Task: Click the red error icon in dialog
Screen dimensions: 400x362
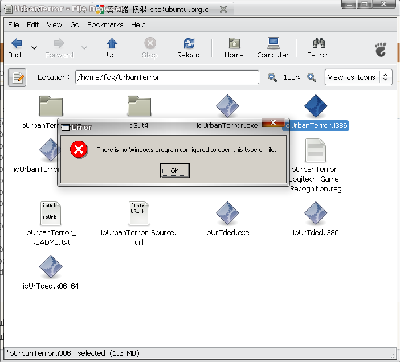Action: click(x=79, y=149)
